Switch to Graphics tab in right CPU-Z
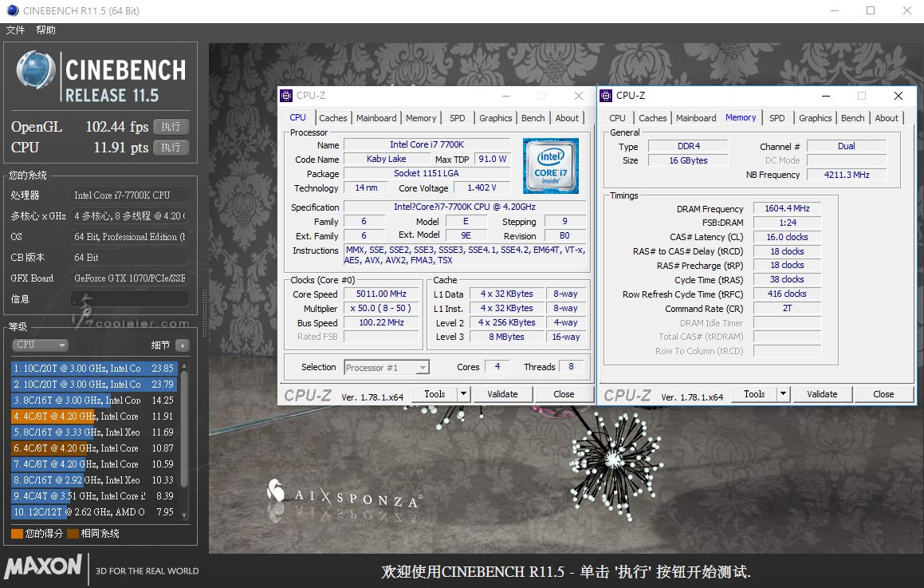The image size is (924, 588). (816, 118)
